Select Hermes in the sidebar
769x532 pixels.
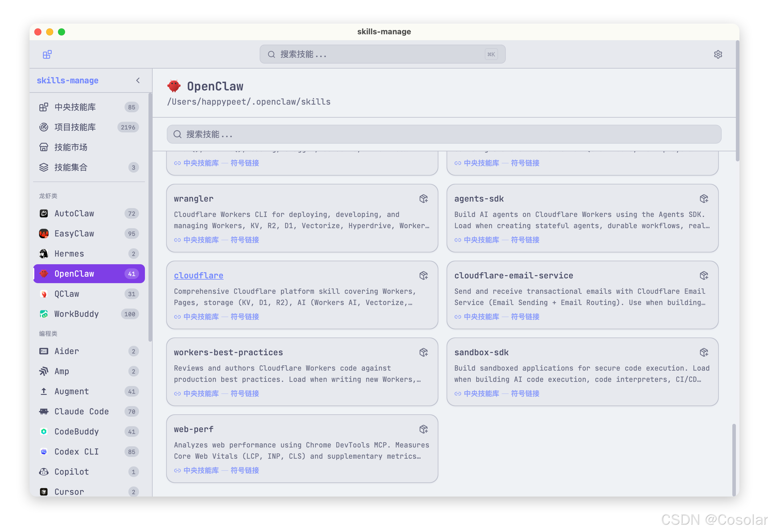(89, 253)
